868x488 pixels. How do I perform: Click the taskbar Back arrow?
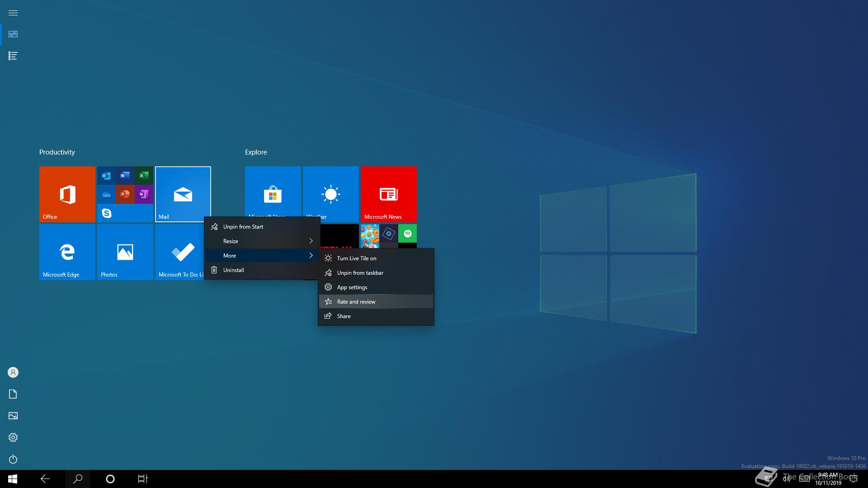point(45,479)
